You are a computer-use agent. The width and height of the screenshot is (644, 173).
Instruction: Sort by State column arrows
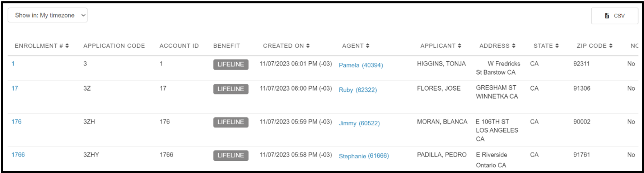point(557,46)
